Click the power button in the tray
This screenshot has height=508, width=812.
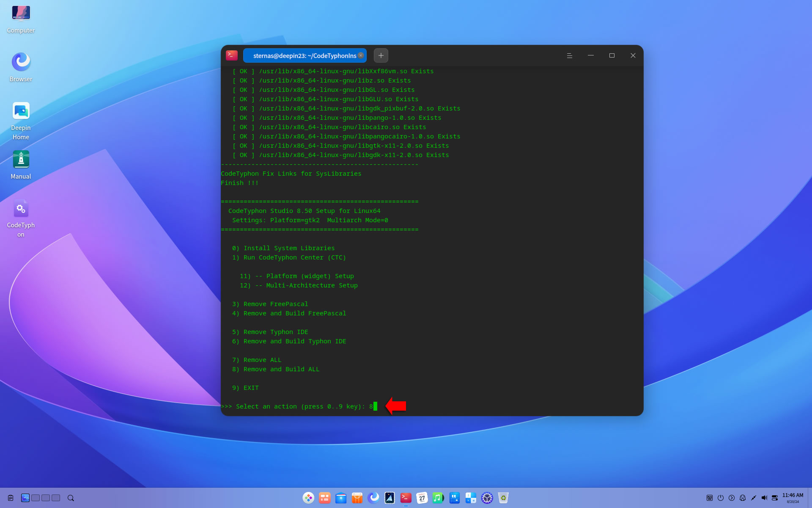point(721,498)
